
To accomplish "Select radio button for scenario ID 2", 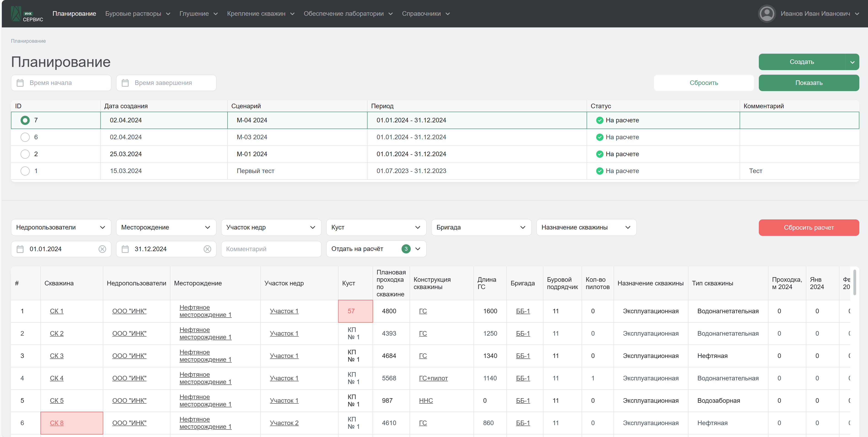I will [x=25, y=154].
